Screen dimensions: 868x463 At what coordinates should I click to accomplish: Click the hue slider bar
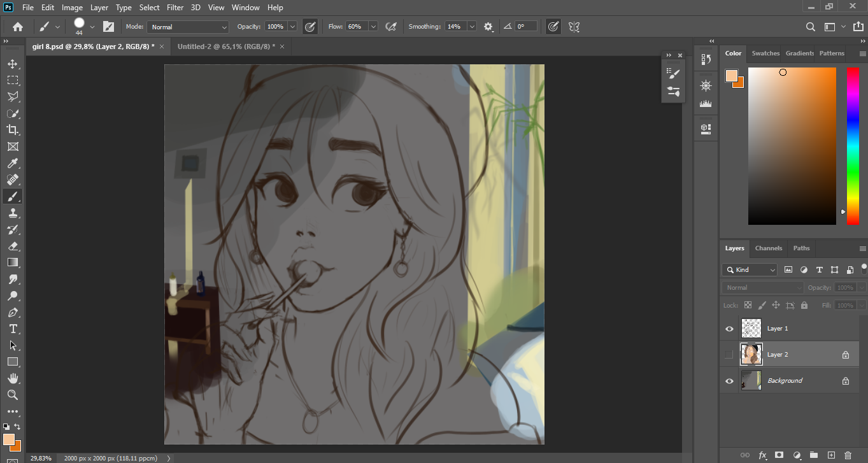[x=853, y=146]
